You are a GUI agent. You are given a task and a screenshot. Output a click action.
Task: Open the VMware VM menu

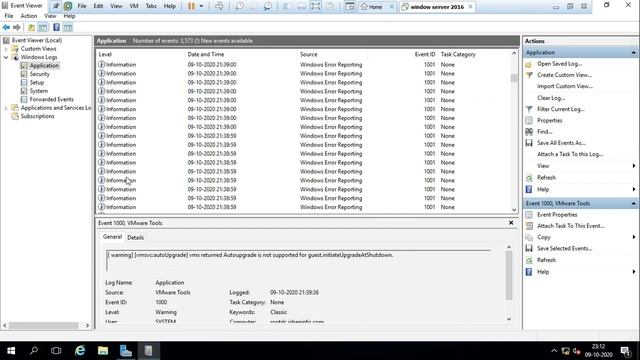134,6
